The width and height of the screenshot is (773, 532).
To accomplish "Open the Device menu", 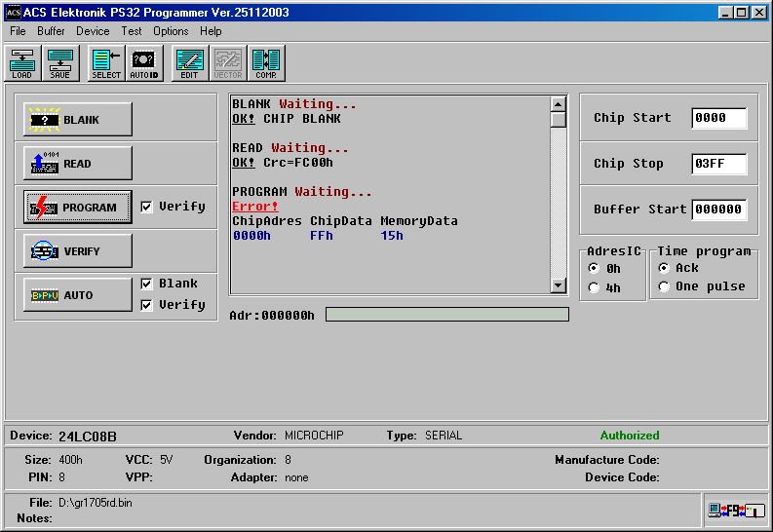I will coord(93,31).
